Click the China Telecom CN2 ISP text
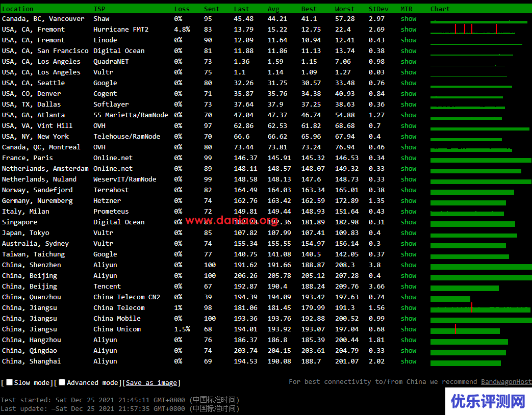 127,297
